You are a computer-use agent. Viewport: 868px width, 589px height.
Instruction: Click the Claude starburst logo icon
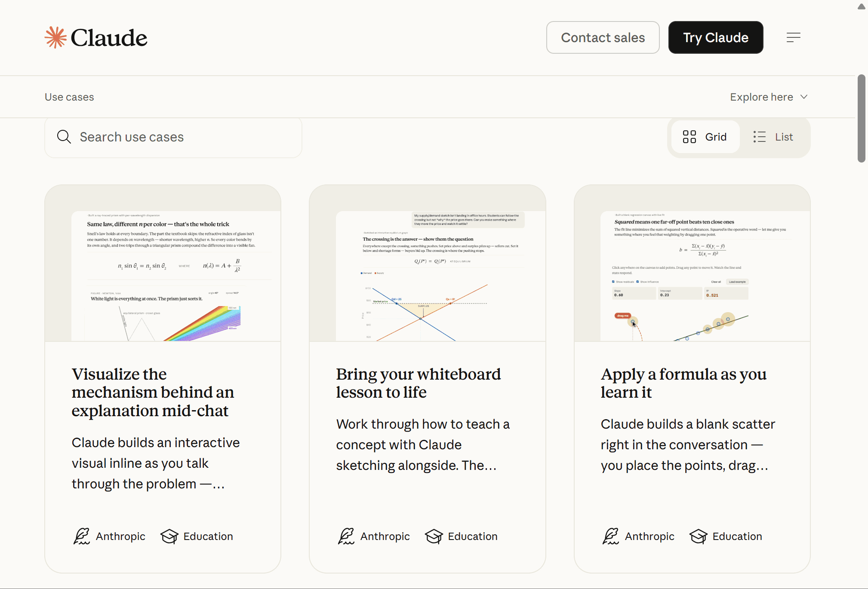click(x=56, y=37)
